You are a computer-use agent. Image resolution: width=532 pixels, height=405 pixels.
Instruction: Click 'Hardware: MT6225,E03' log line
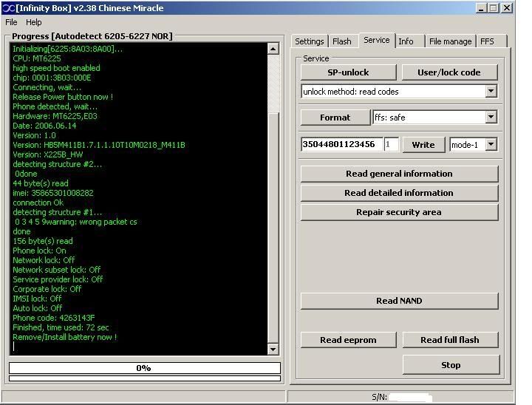tap(55, 117)
